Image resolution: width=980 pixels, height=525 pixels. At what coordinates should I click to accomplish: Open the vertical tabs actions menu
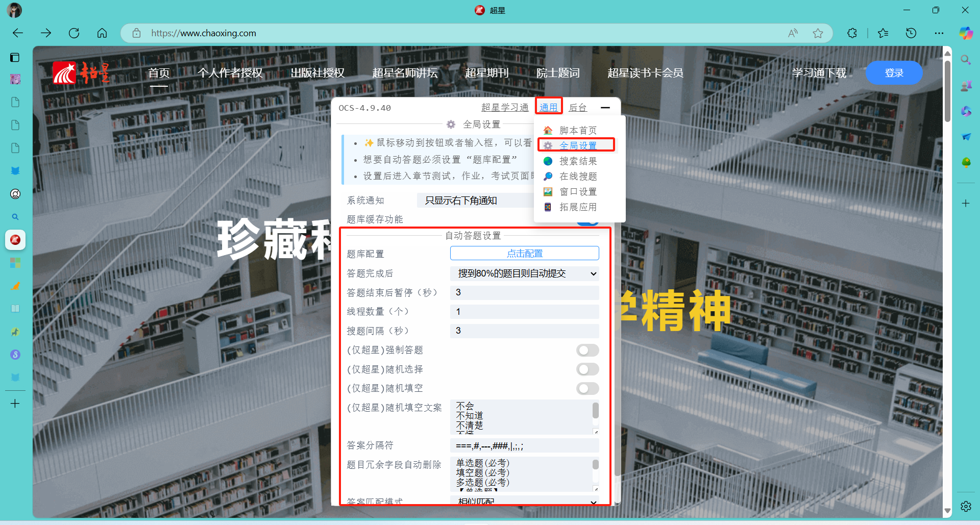15,57
